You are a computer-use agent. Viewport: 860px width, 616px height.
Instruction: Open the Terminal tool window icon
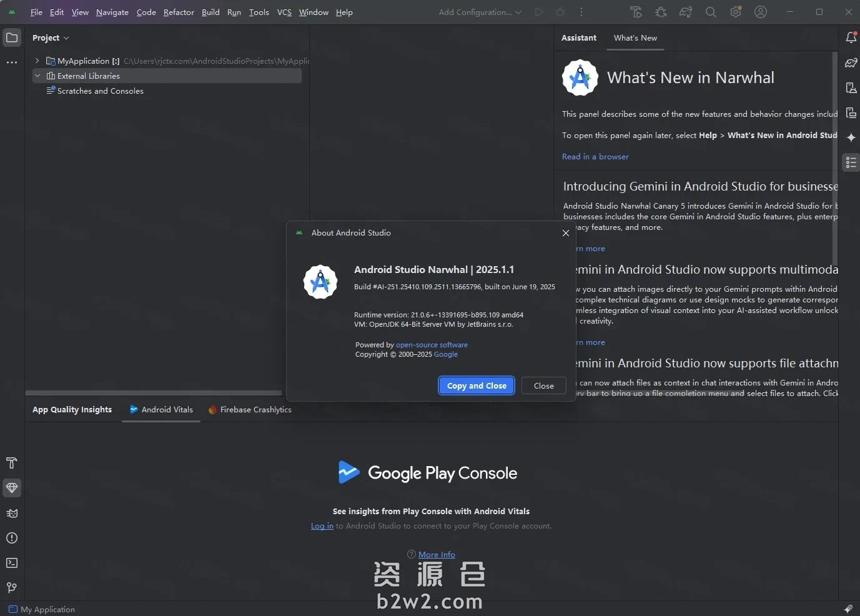(12, 563)
